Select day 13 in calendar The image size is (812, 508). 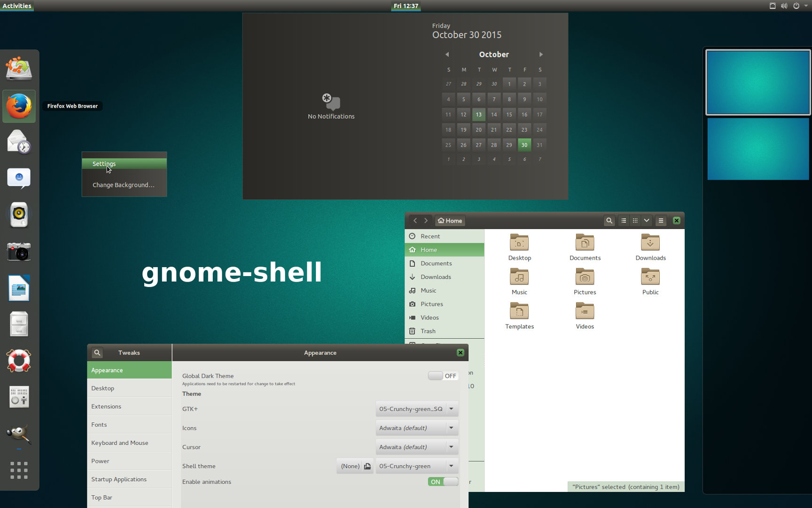478,114
